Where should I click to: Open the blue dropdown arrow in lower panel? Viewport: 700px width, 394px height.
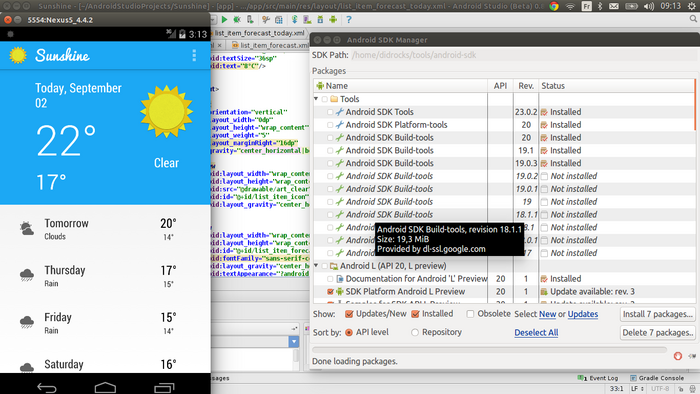coord(294,342)
